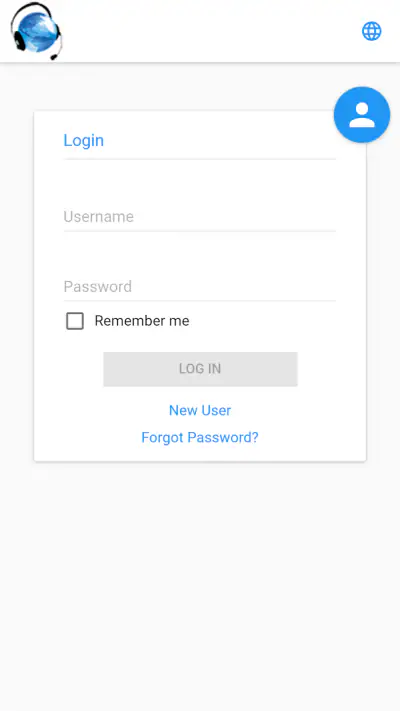Click the white top header bar
Image resolution: width=400 pixels, height=711 pixels.
coord(200,31)
